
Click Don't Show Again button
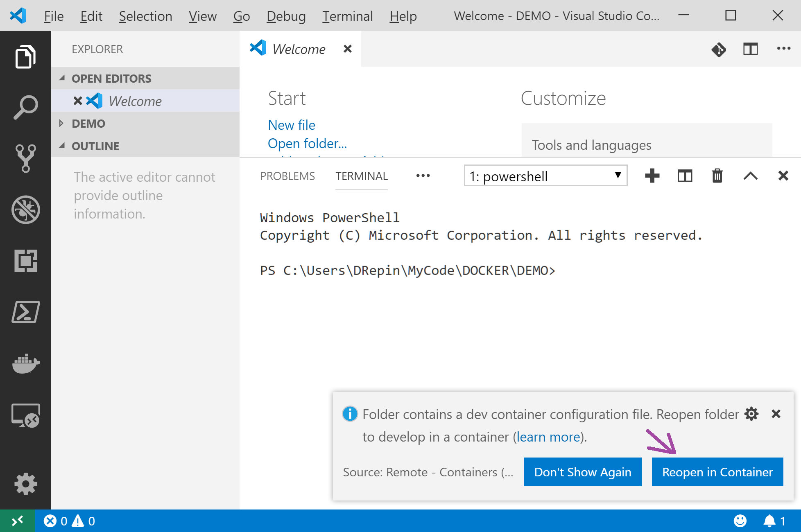point(583,472)
